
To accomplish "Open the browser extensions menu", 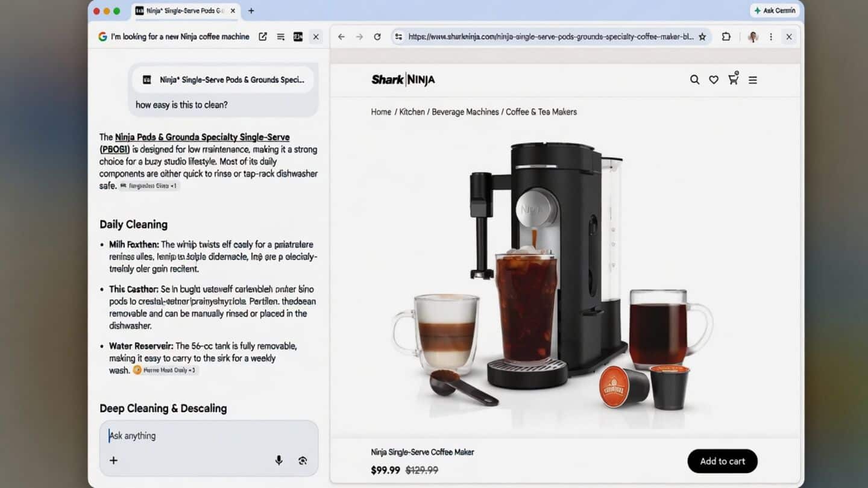I will click(x=726, y=37).
